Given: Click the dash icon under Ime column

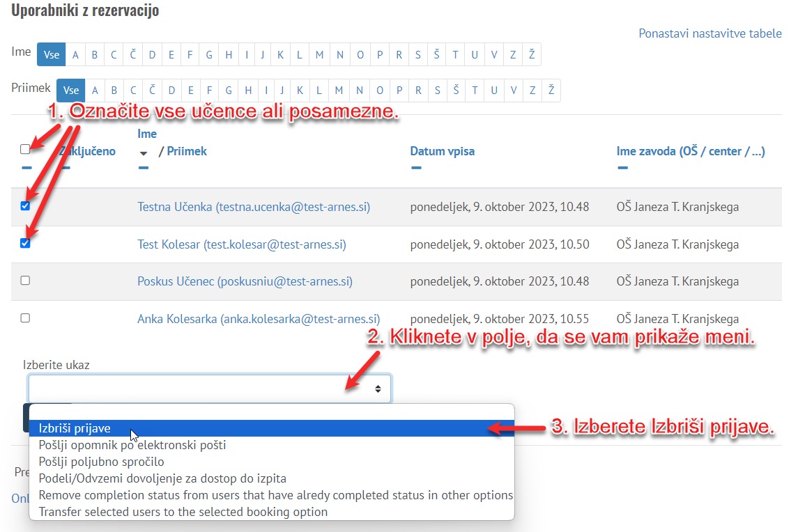Looking at the screenshot, I should click(x=144, y=168).
